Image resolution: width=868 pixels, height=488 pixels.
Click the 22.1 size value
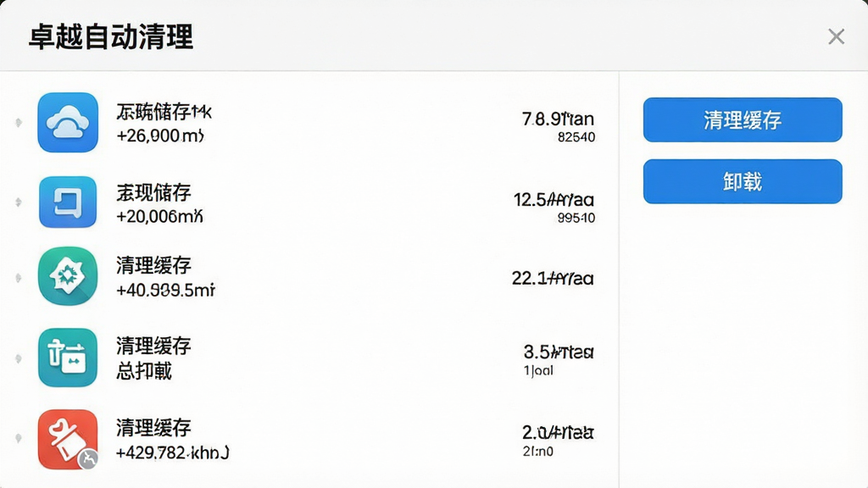(x=553, y=278)
